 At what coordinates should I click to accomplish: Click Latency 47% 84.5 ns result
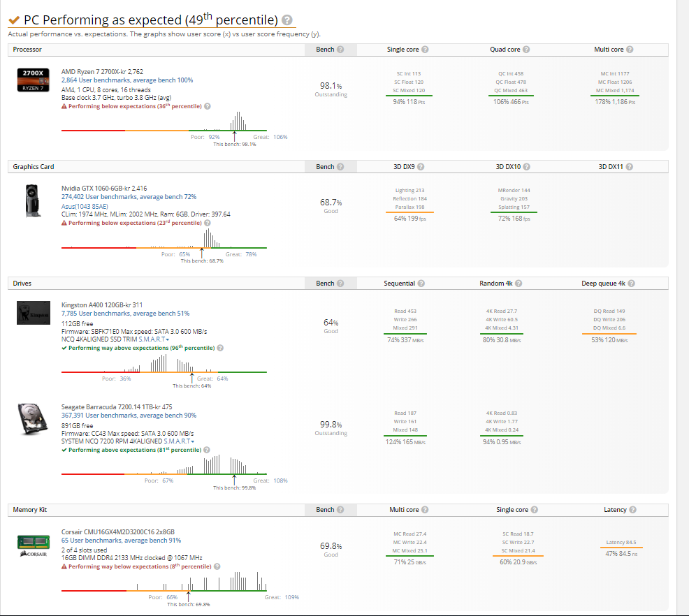(x=621, y=554)
